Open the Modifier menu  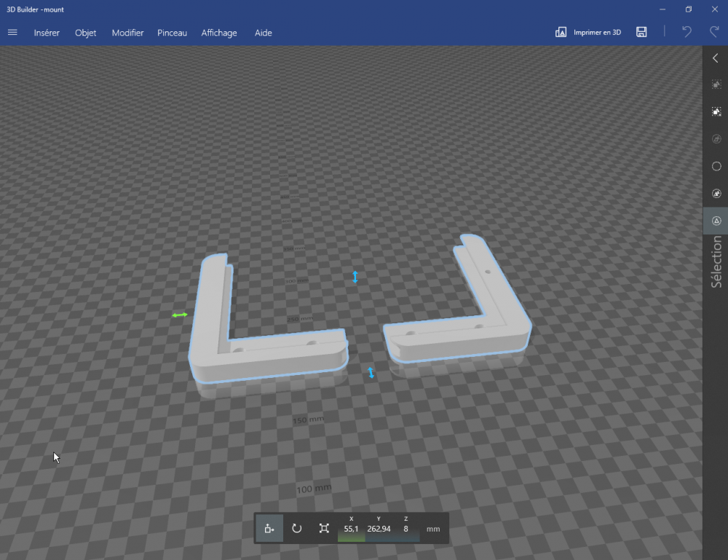(127, 33)
